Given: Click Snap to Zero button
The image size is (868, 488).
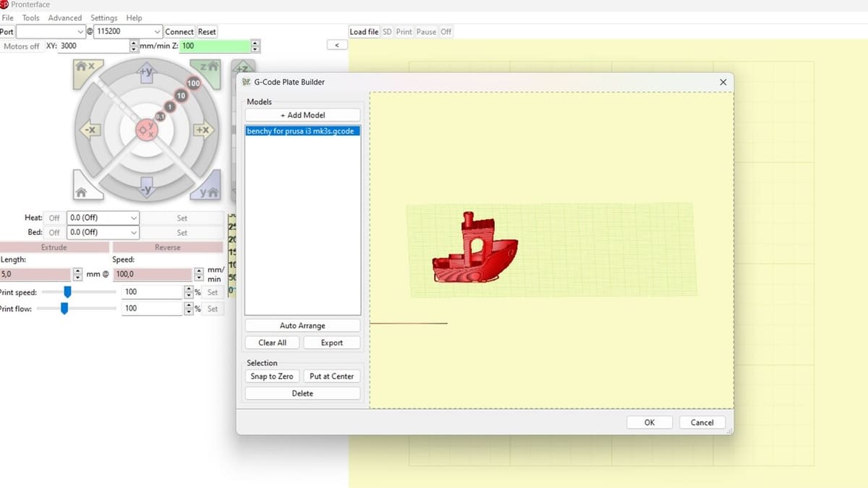Looking at the screenshot, I should click(272, 376).
